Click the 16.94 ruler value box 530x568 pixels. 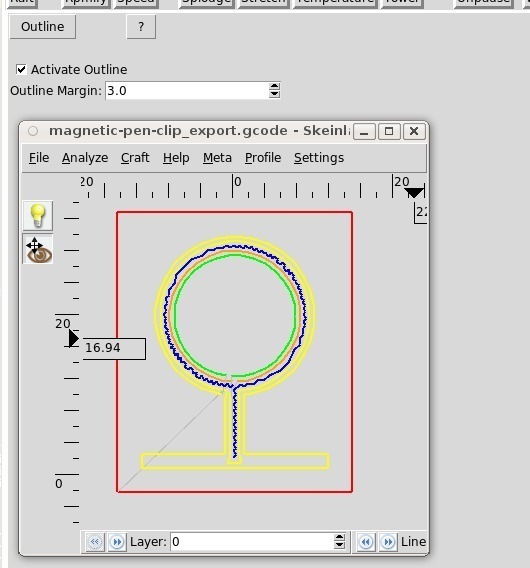pyautogui.click(x=114, y=348)
